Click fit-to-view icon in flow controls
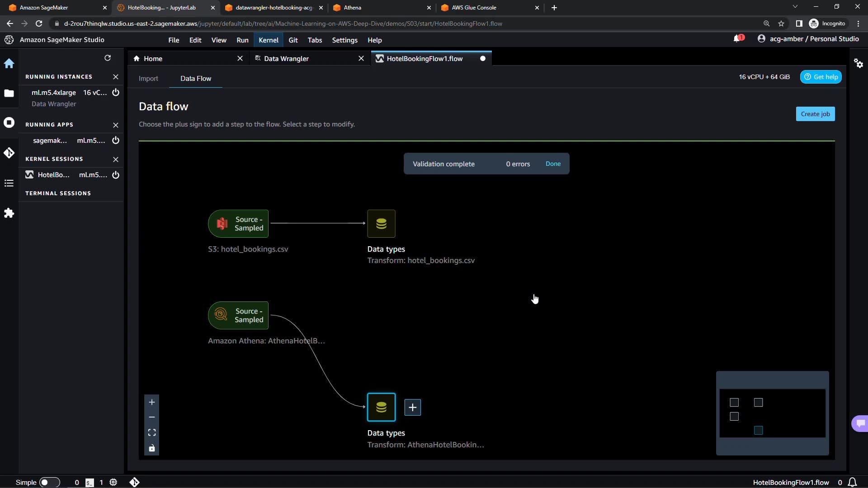 pos(152,433)
